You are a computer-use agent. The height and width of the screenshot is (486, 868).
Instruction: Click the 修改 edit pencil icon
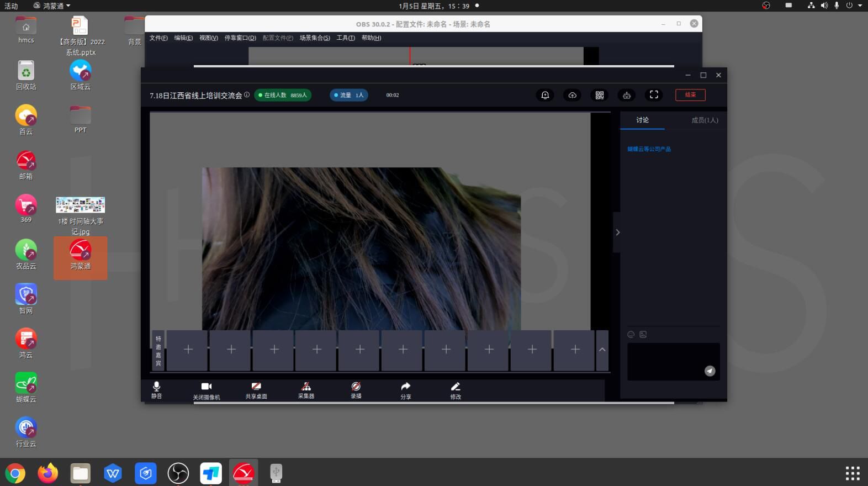click(x=456, y=390)
